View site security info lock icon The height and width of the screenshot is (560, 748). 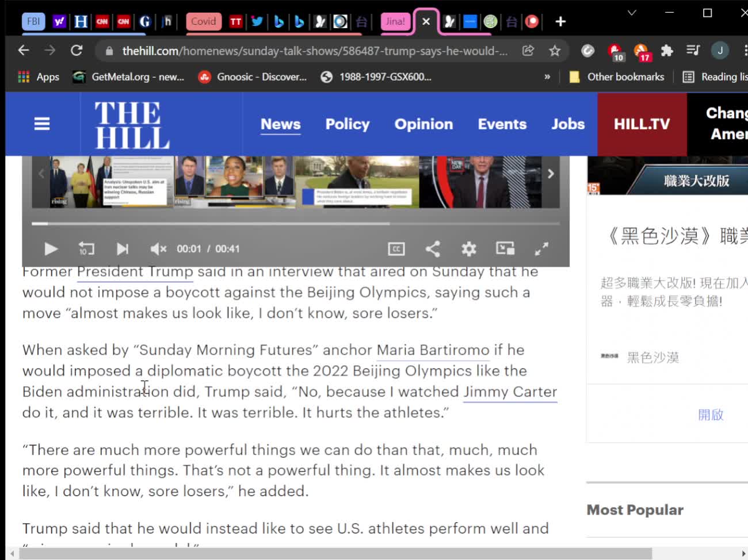tap(109, 51)
